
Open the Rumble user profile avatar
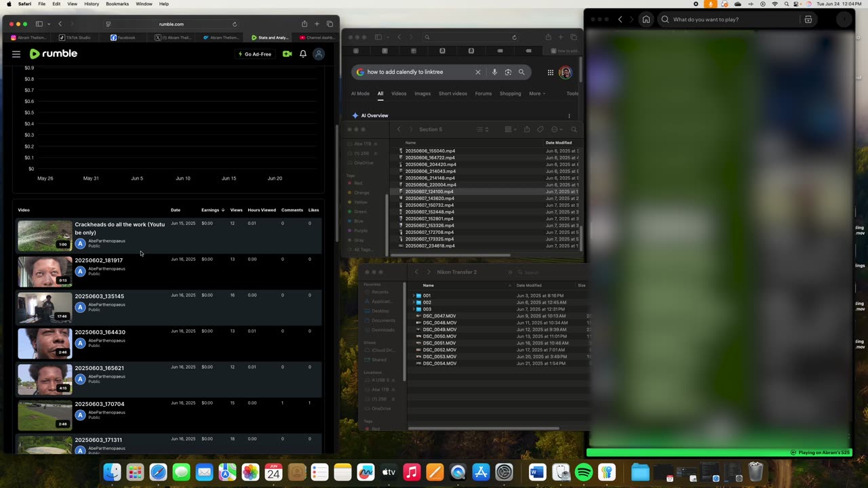(319, 54)
